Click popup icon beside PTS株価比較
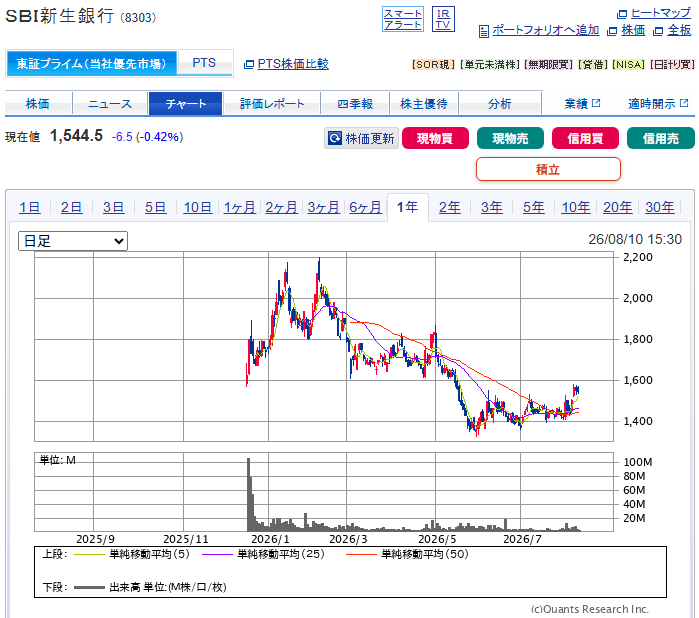699x618 pixels. click(x=249, y=65)
